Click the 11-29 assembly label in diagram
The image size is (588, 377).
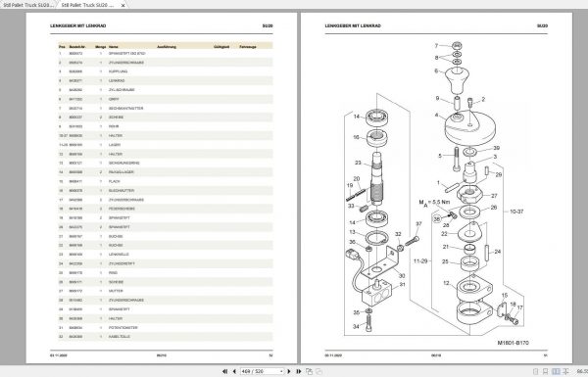420,261
